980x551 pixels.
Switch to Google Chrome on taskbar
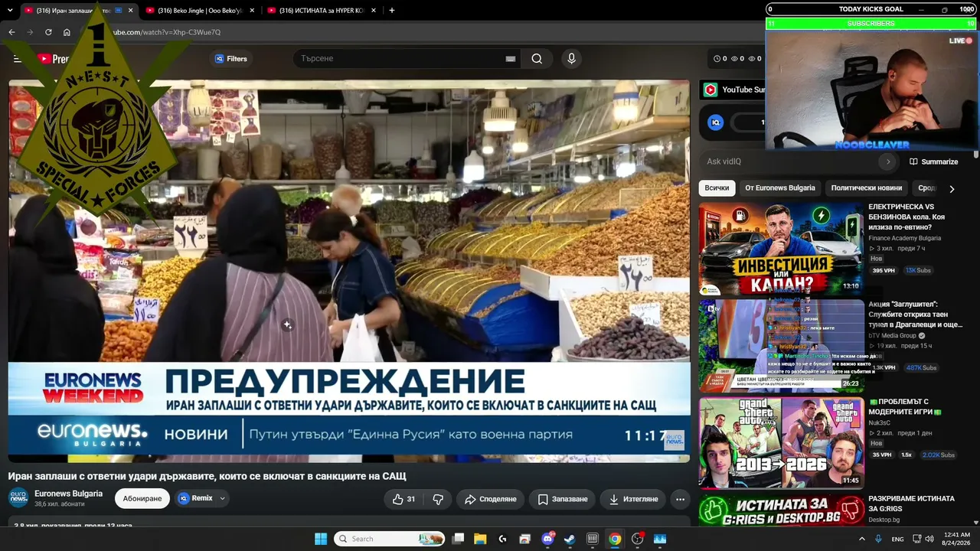pyautogui.click(x=615, y=539)
